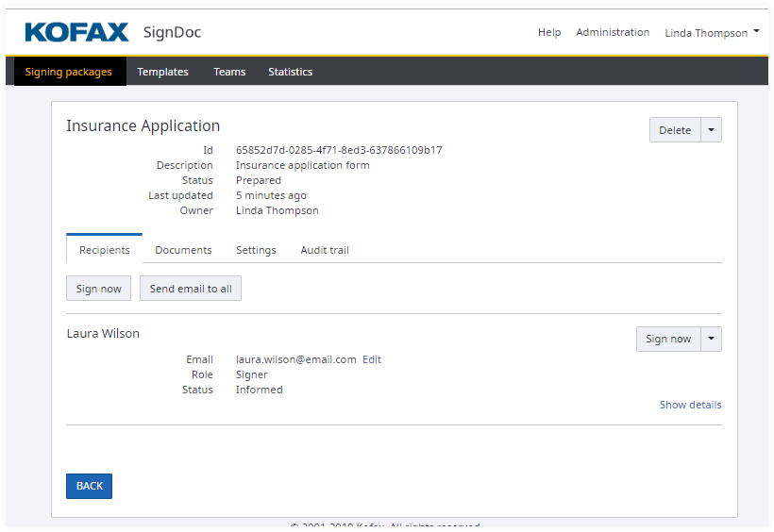Expand the arrow beside Laura Wilson's Sign now

(712, 339)
